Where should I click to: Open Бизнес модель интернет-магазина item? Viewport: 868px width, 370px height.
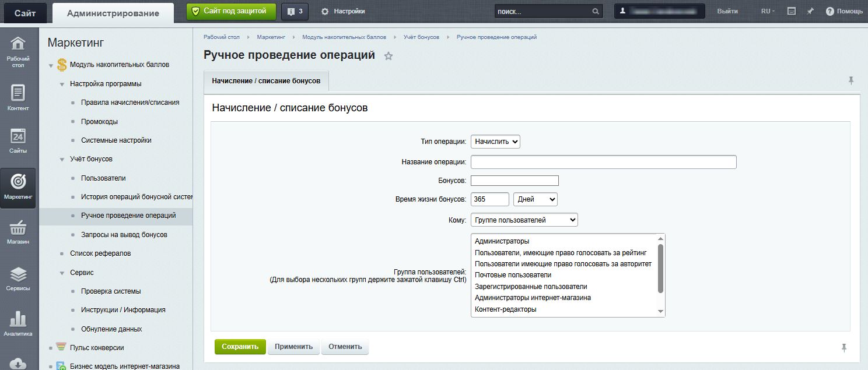124,367
